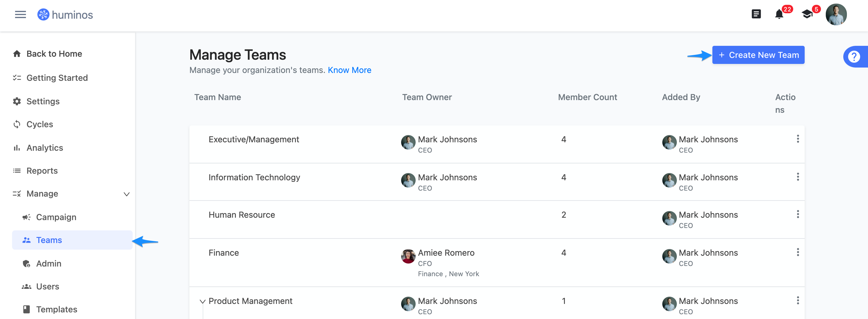Click the Added By column header
This screenshot has height=319, width=868.
681,97
